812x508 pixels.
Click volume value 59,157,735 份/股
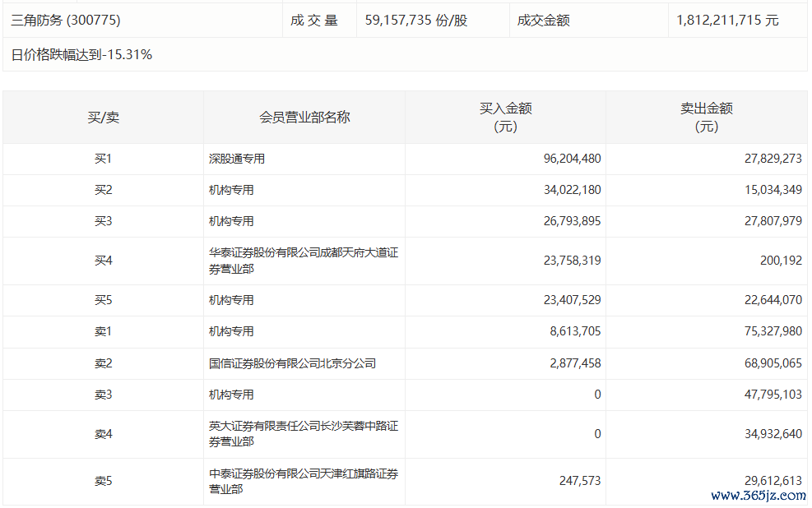point(416,21)
